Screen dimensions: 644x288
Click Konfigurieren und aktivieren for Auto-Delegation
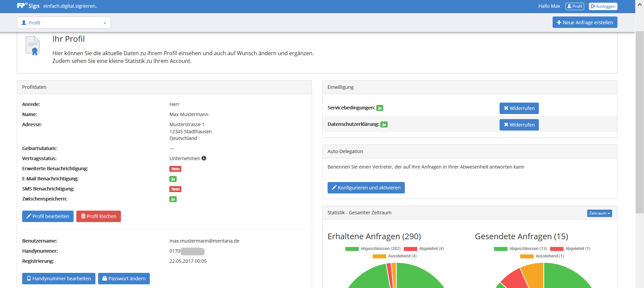pyautogui.click(x=366, y=188)
